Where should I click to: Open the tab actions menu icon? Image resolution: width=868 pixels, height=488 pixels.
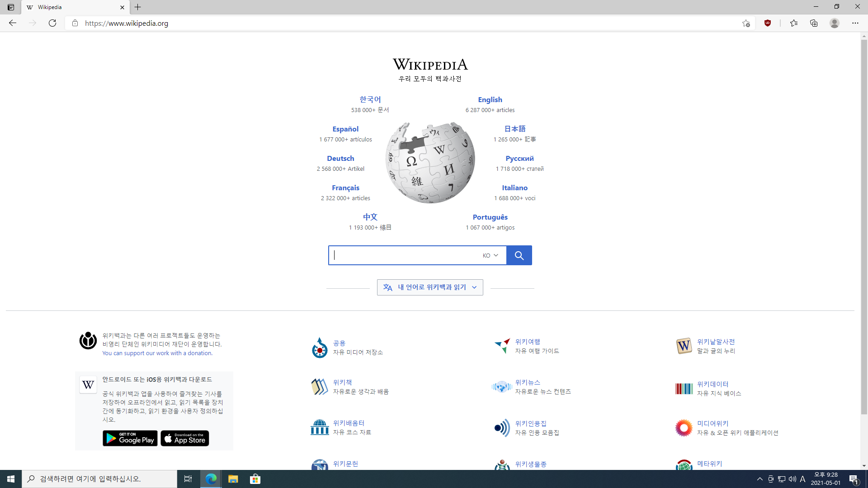point(11,7)
